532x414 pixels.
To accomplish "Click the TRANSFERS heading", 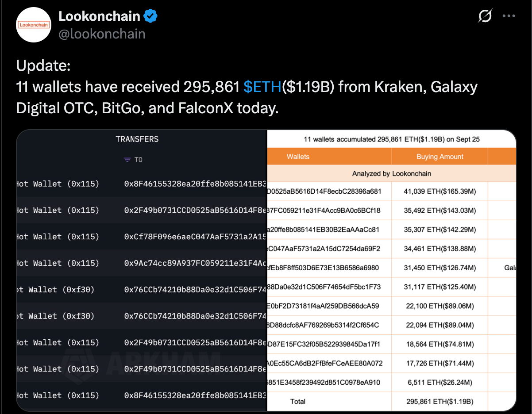I will (137, 139).
